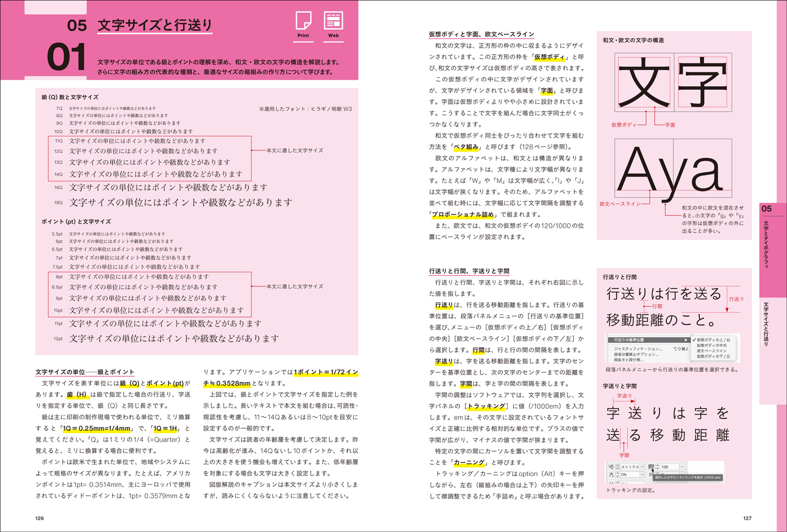Screen dimensions: 787x532
Task: Choose 仮想ボディの下/左 baseline option
Action: click(x=714, y=356)
